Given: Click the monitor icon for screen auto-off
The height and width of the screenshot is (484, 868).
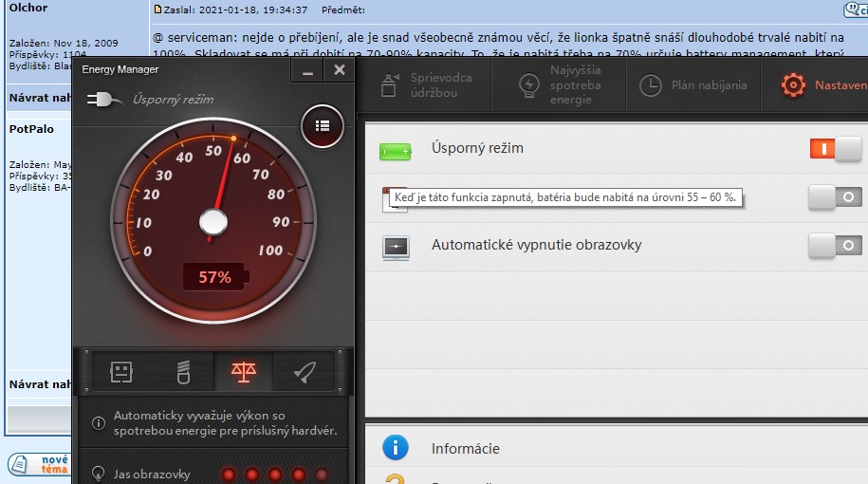Looking at the screenshot, I should [395, 246].
